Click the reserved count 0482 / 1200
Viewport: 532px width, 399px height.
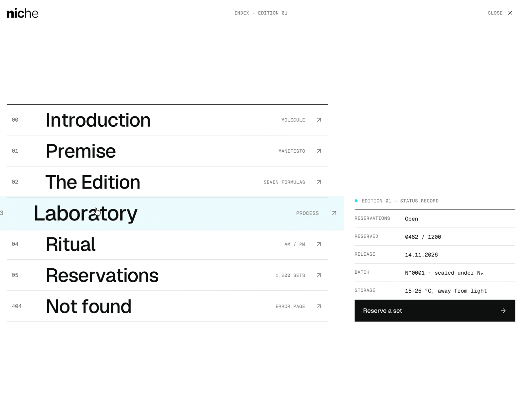(x=423, y=237)
